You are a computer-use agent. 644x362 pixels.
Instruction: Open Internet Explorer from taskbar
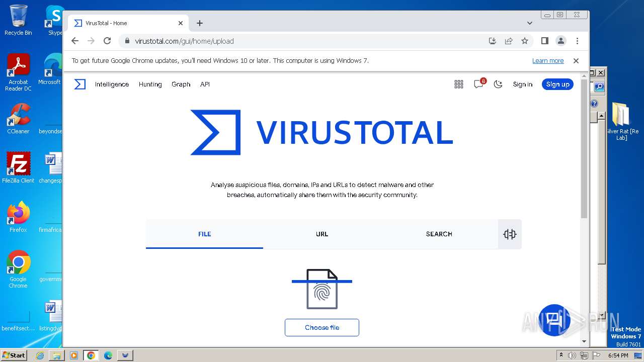40,355
